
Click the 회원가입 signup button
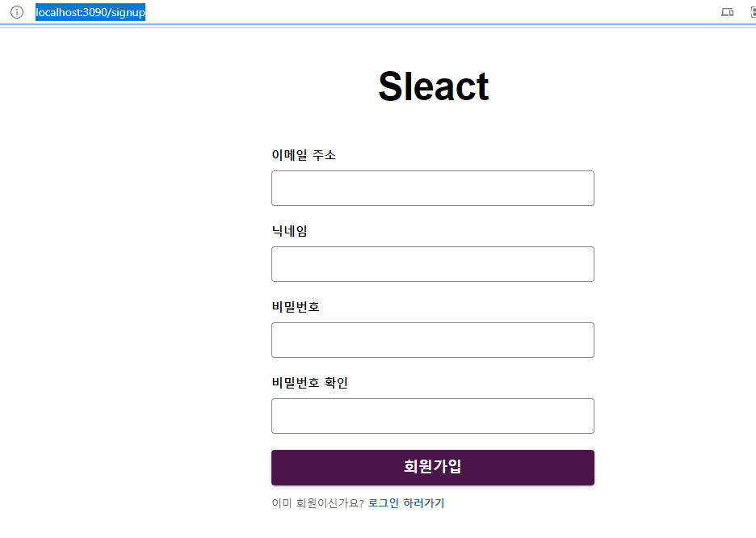coord(432,468)
